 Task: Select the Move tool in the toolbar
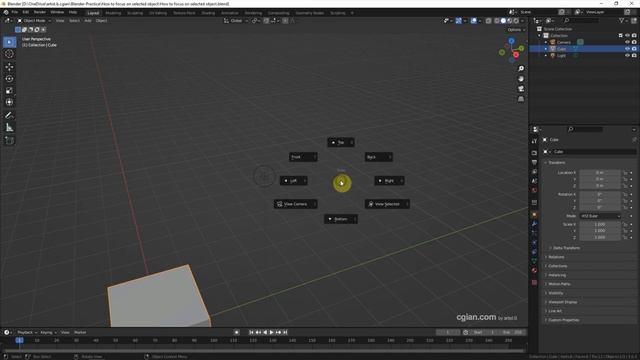pyautogui.click(x=9, y=67)
